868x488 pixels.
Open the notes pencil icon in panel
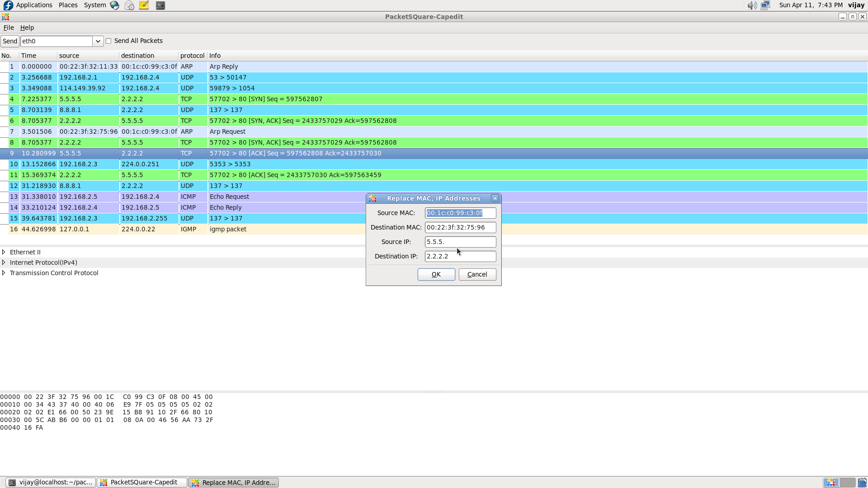tap(144, 5)
